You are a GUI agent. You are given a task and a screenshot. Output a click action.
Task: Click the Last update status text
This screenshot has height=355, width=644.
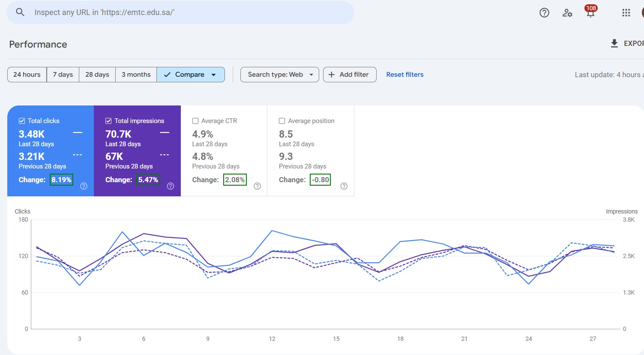pyautogui.click(x=609, y=75)
